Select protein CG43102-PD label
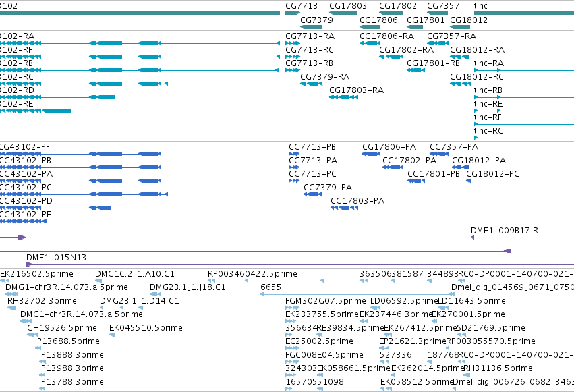Image resolution: width=574 pixels, height=392 pixels. (26, 201)
